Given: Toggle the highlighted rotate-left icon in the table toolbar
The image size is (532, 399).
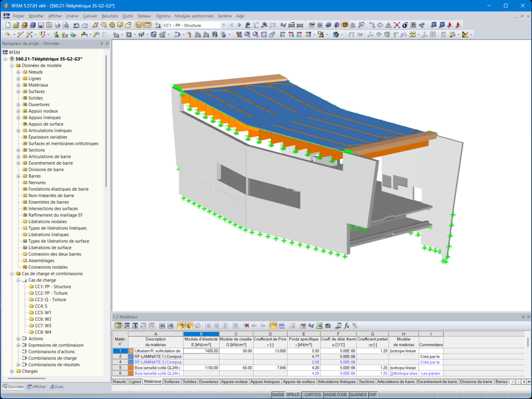Looking at the screenshot, I should (180, 326).
